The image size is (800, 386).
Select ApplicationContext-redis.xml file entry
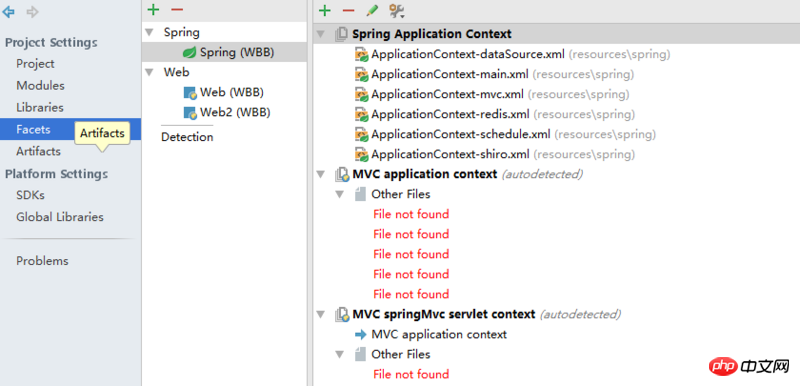(495, 114)
